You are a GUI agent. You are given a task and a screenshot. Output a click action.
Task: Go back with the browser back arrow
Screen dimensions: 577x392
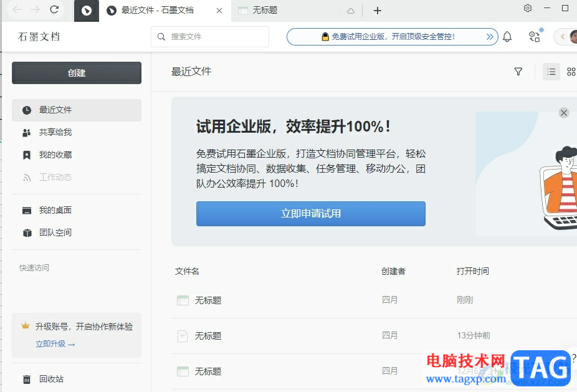click(x=17, y=9)
